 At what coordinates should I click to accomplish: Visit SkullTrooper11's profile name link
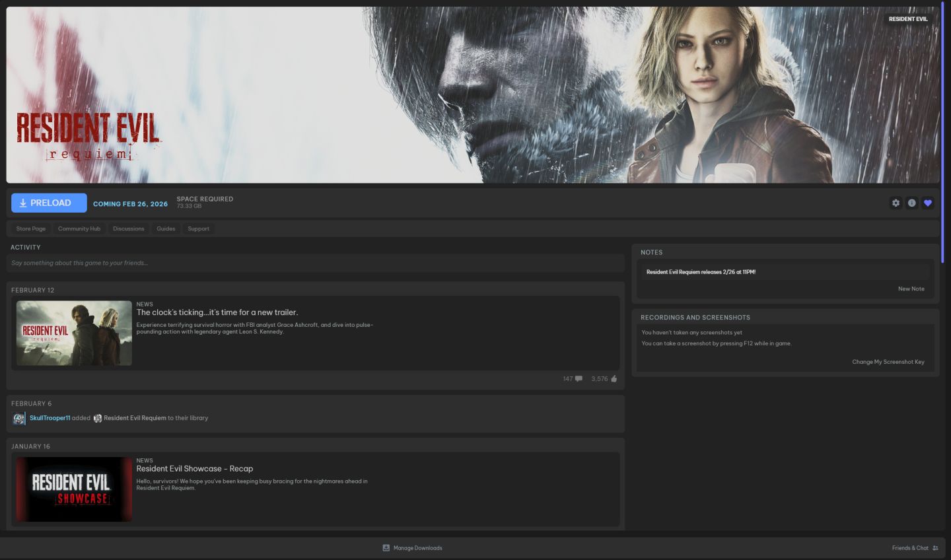pyautogui.click(x=50, y=418)
